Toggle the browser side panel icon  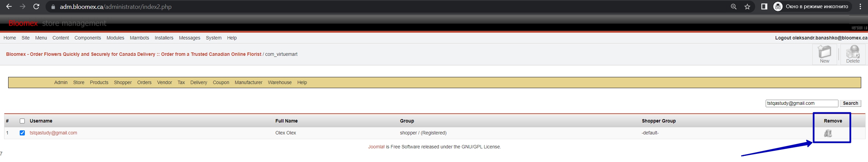tap(764, 6)
